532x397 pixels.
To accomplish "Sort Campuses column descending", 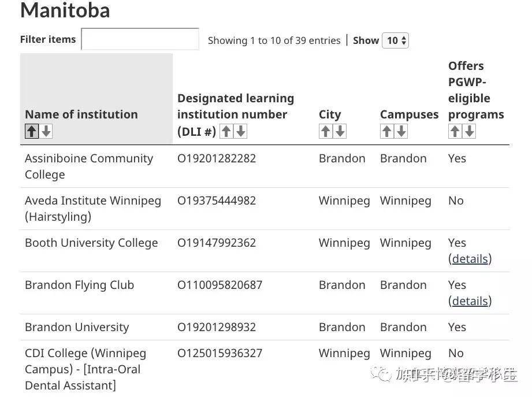I will click(x=401, y=131).
